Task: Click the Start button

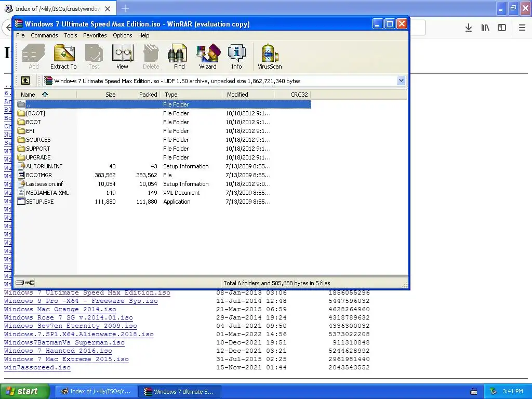Action: point(24,391)
